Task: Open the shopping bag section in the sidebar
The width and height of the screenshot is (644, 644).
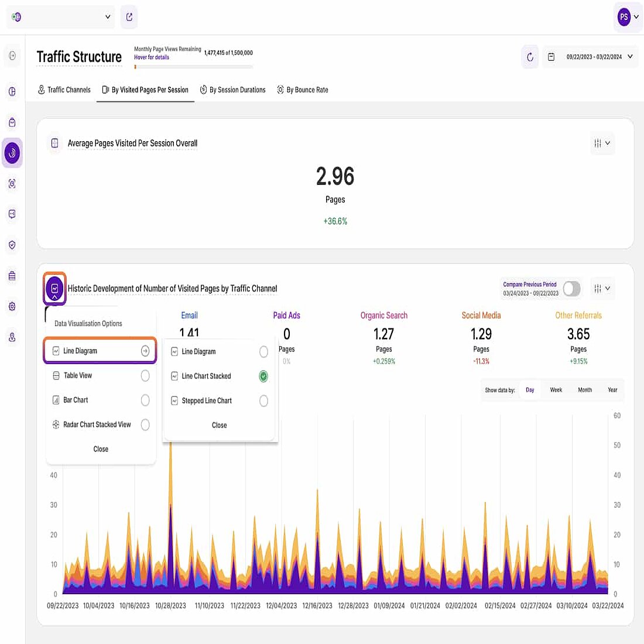Action: point(12,122)
